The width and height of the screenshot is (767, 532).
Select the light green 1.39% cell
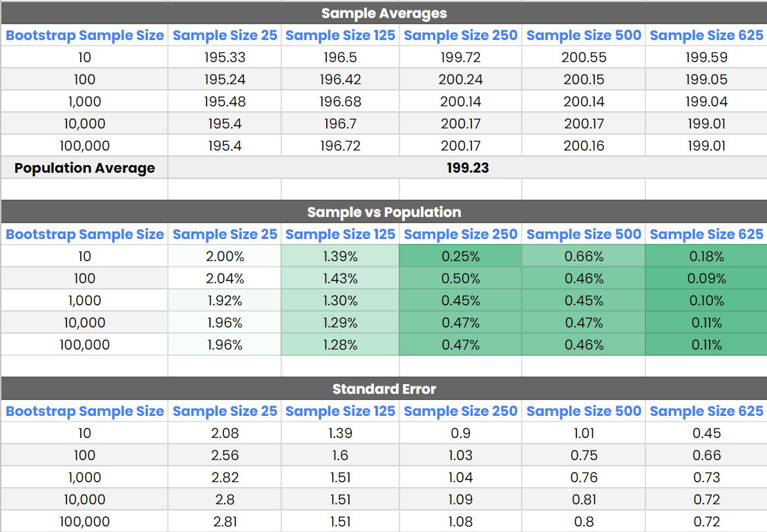340,256
